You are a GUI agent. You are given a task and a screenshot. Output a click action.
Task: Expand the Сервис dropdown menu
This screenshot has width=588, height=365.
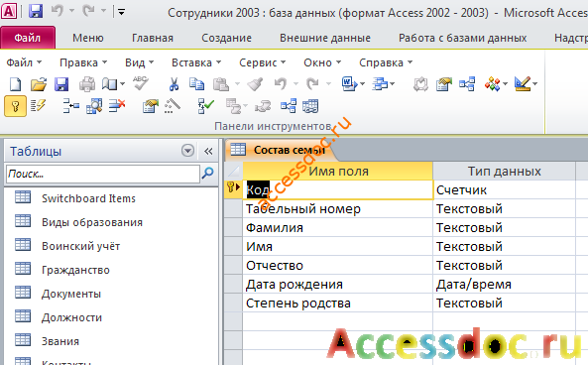click(262, 62)
